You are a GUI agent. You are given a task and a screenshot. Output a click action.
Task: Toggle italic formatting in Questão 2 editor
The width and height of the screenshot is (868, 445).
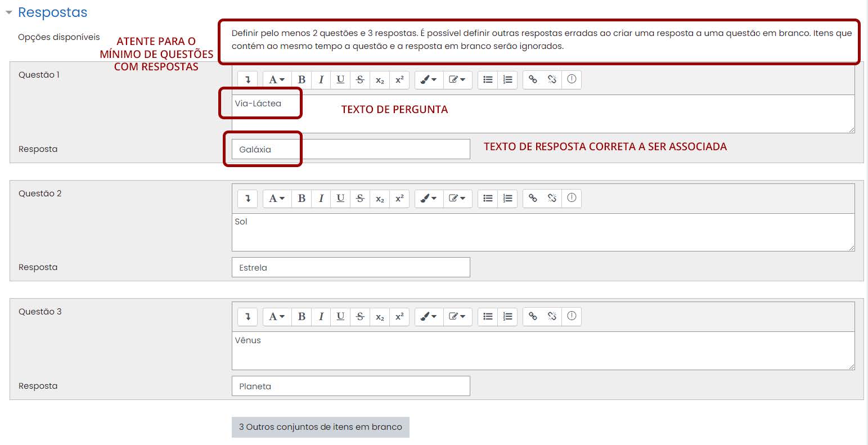click(x=321, y=198)
